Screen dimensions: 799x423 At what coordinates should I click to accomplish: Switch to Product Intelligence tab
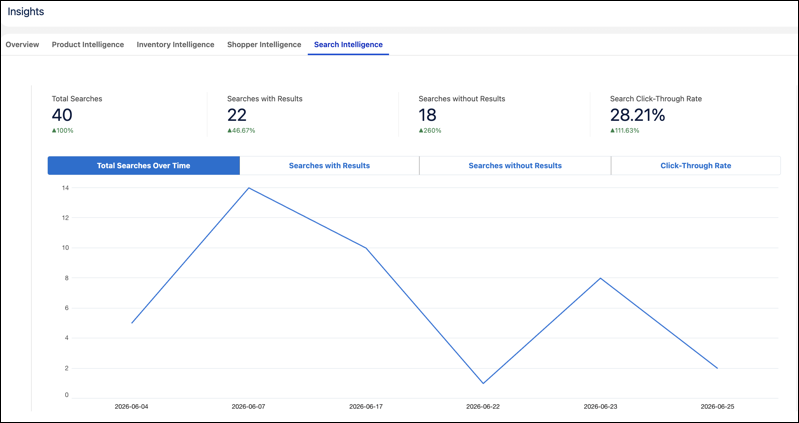pos(88,44)
